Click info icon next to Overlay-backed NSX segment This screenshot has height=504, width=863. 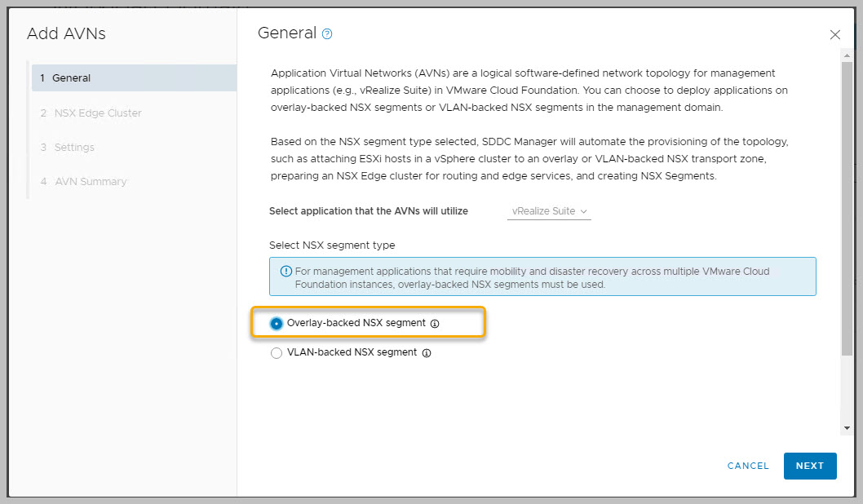coord(435,324)
